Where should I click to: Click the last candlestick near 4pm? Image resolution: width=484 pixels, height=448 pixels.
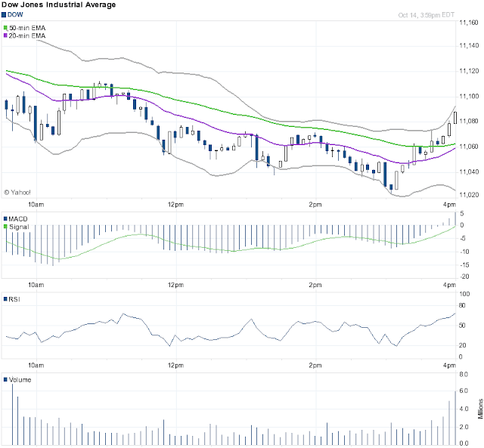[455, 118]
